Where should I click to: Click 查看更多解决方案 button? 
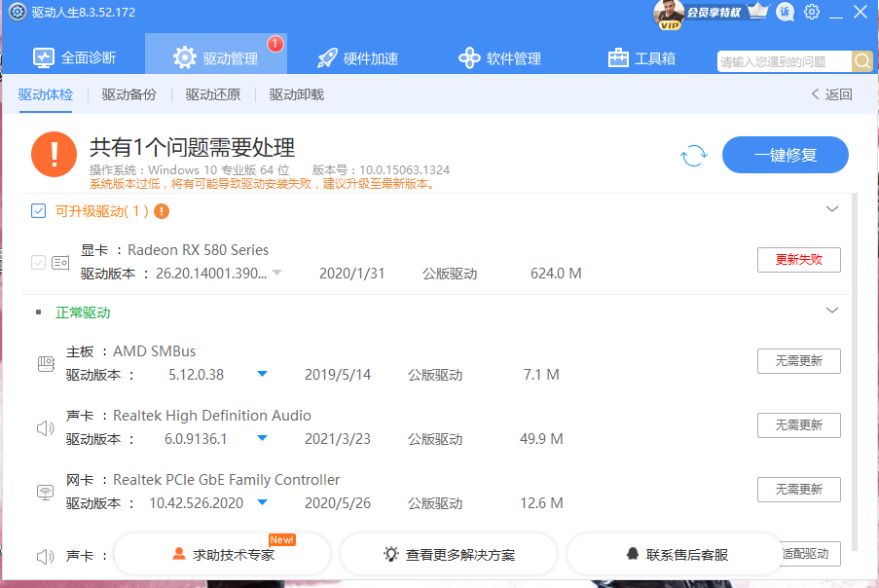(x=449, y=554)
